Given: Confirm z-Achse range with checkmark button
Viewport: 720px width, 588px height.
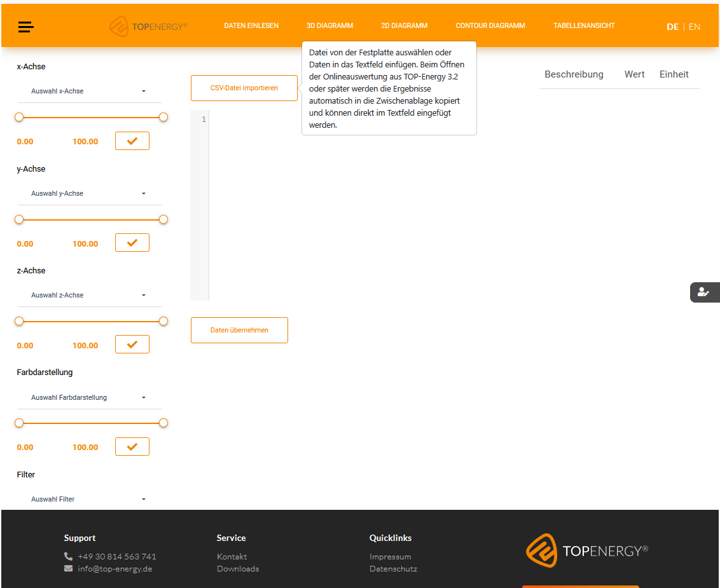Looking at the screenshot, I should pyautogui.click(x=132, y=345).
